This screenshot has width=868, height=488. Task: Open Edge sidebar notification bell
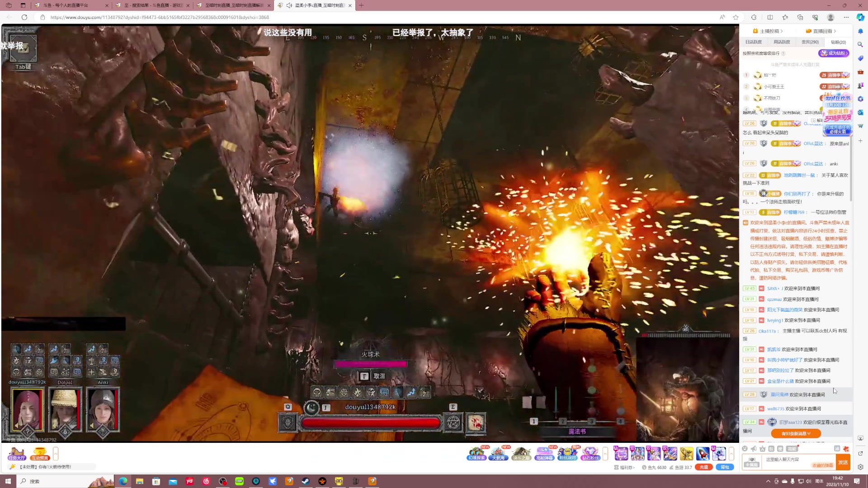[860, 31]
